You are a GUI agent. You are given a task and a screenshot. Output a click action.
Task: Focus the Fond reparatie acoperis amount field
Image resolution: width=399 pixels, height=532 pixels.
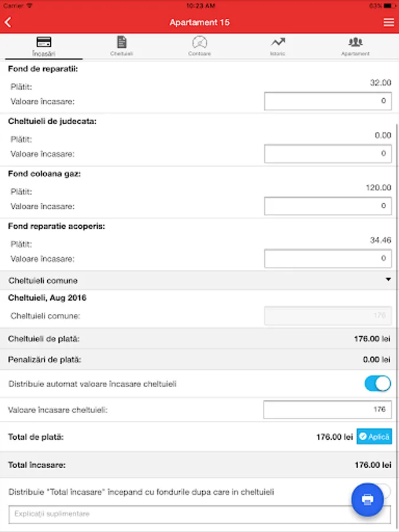click(x=327, y=259)
